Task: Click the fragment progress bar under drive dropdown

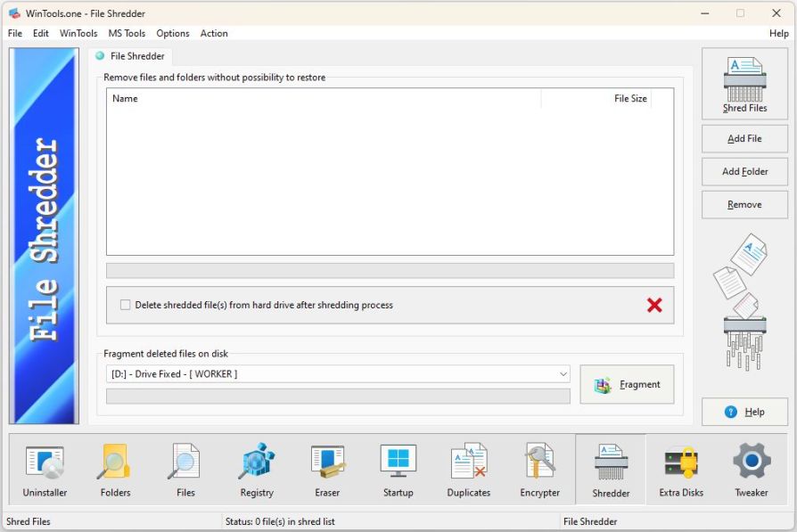Action: pyautogui.click(x=338, y=397)
